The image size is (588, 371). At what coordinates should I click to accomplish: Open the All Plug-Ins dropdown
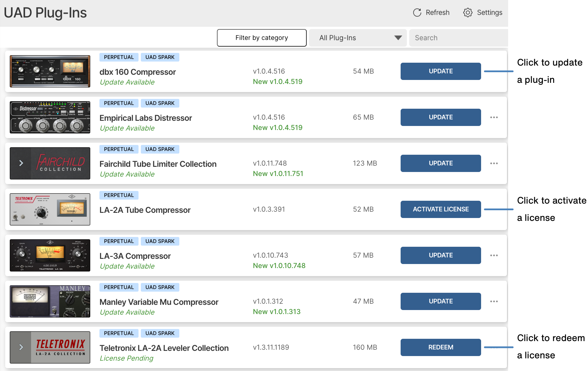pos(358,38)
